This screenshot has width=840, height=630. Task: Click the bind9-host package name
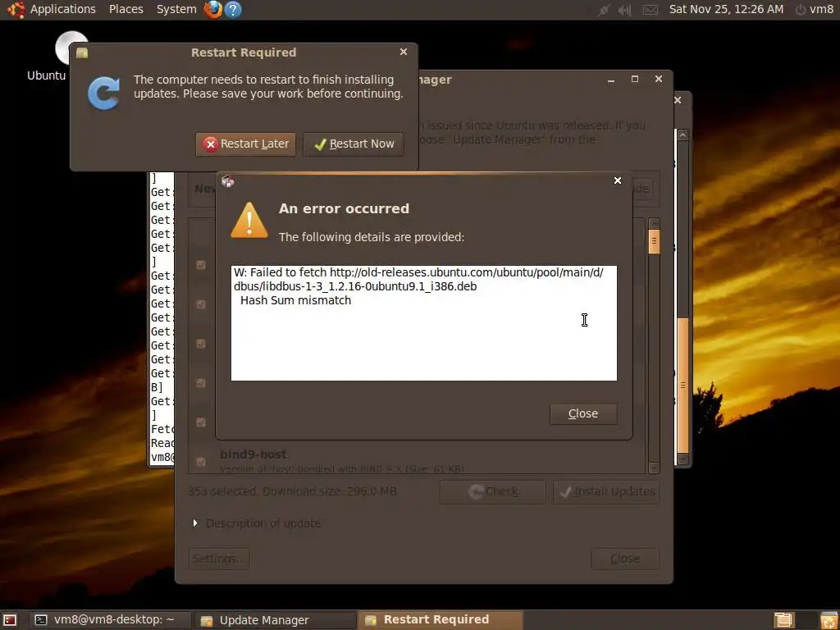tap(253, 454)
